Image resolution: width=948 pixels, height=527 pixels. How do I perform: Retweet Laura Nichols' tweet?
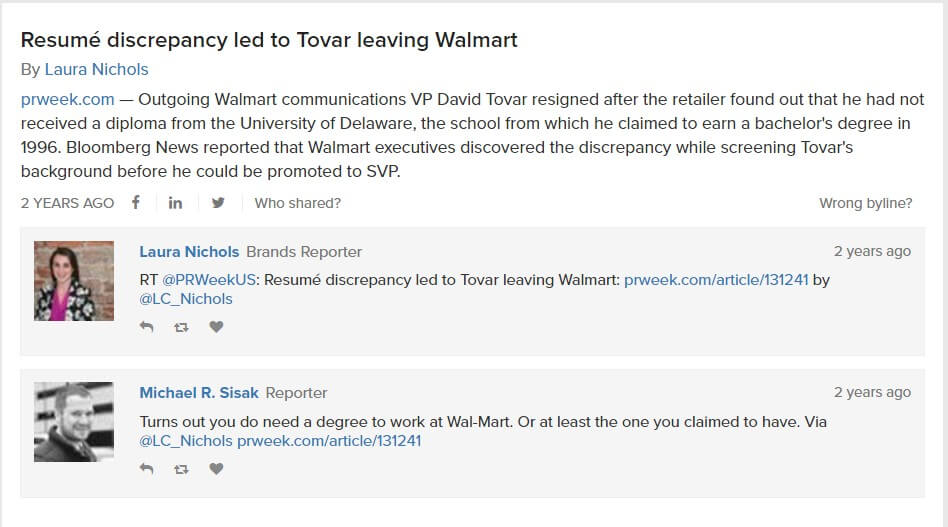[x=181, y=327]
